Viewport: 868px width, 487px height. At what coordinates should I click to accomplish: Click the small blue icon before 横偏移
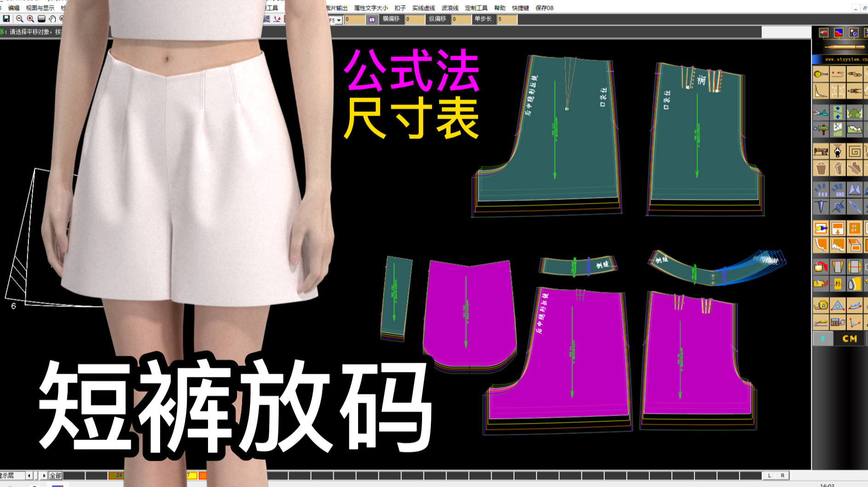click(372, 19)
